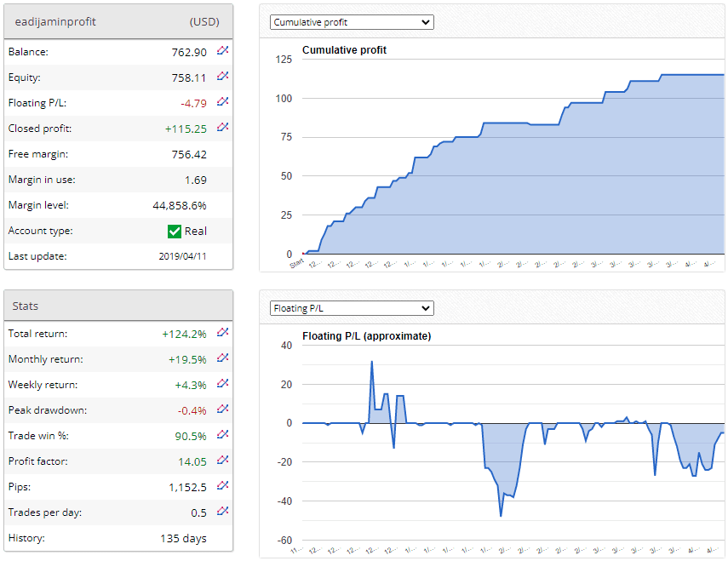
Task: Click the Stats panel header
Action: (118, 306)
